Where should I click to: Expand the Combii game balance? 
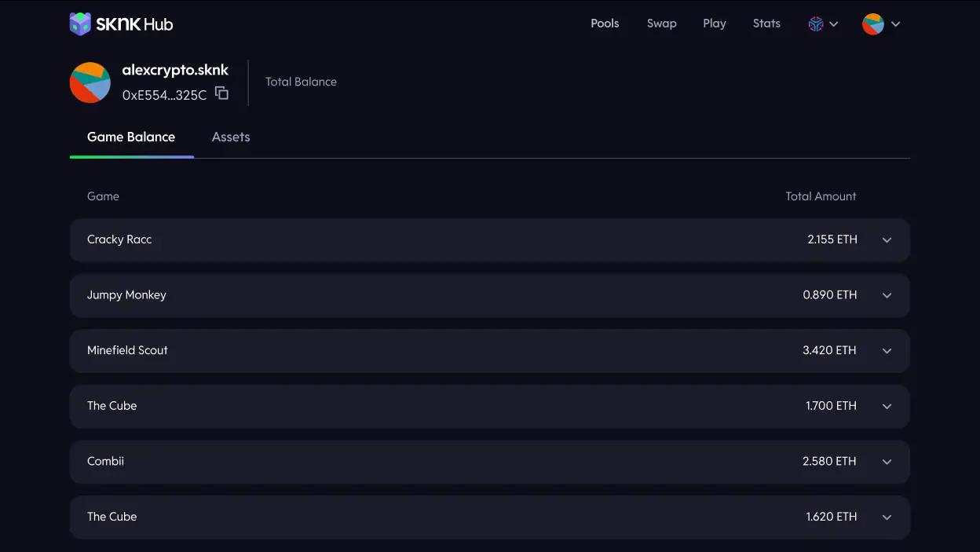pyautogui.click(x=887, y=461)
